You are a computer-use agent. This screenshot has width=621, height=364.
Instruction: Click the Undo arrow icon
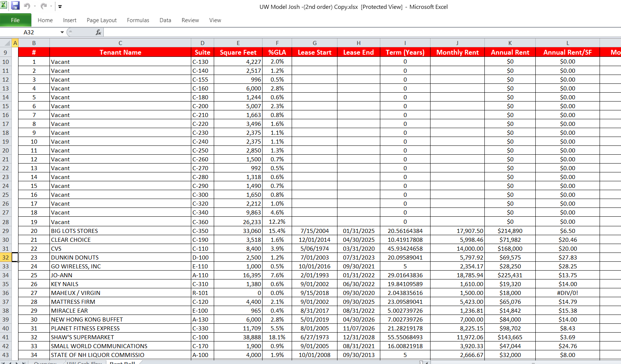27,6
